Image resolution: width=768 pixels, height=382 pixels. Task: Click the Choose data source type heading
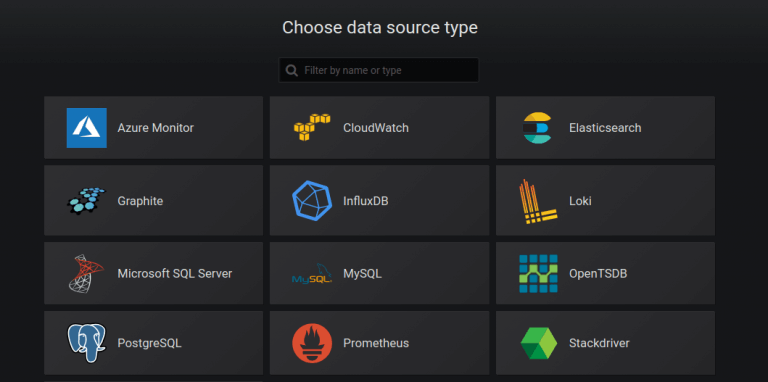pos(380,27)
